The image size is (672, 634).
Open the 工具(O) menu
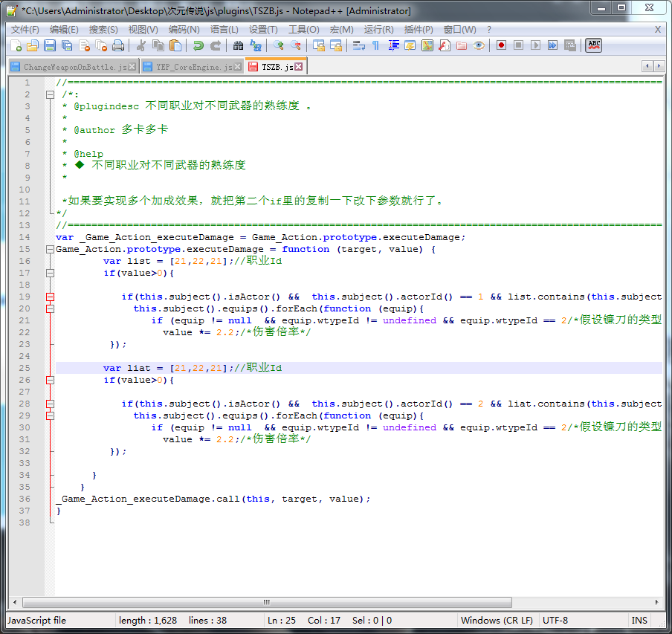(x=303, y=30)
